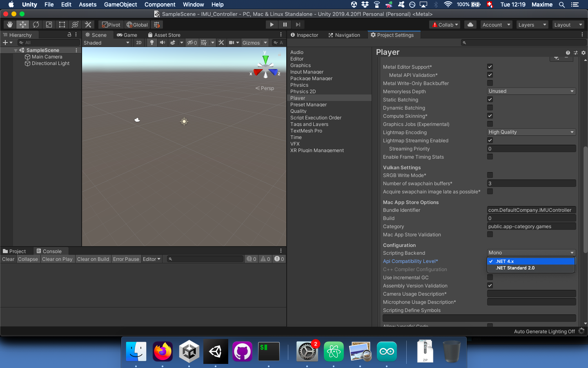588x368 pixels.
Task: Click the Step frame button
Action: pyautogui.click(x=298, y=25)
